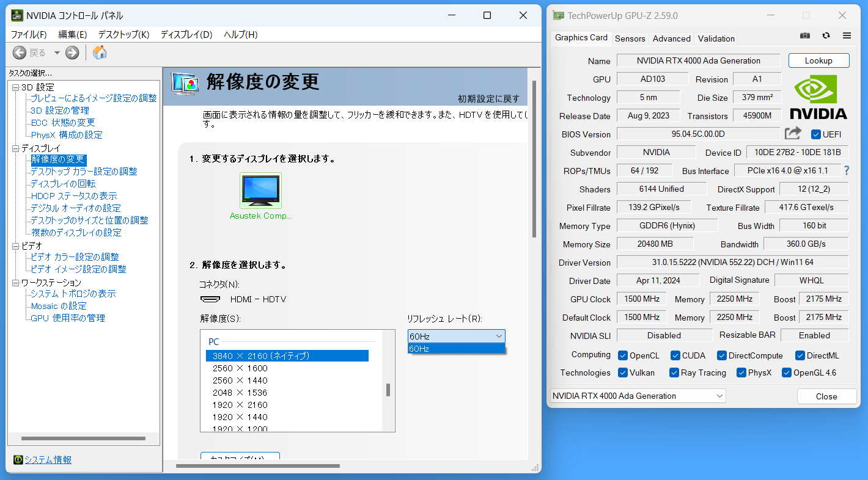The height and width of the screenshot is (480, 868).
Task: Click the GPU-Z Close button
Action: click(x=826, y=396)
